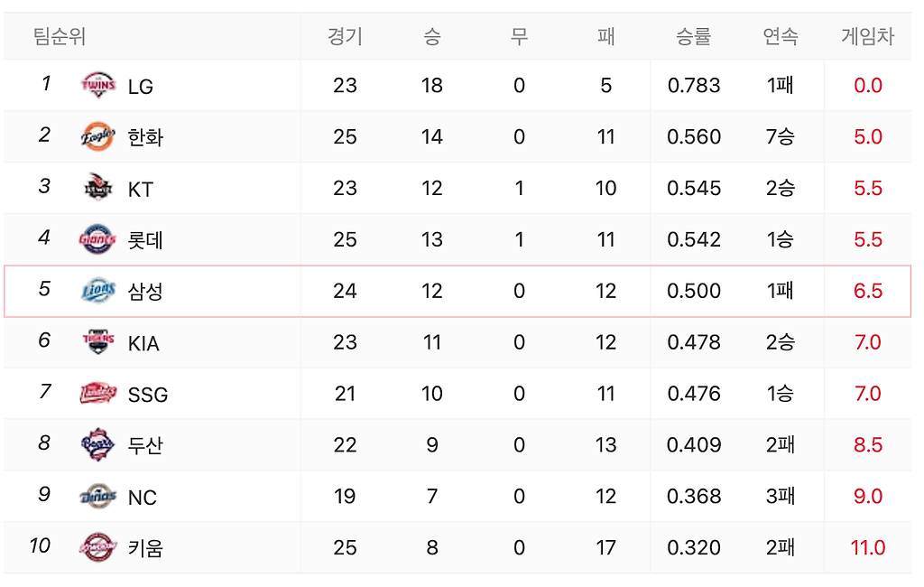924x587 pixels.
Task: Click the Kiwoom Heroes team logo
Action: (x=97, y=547)
